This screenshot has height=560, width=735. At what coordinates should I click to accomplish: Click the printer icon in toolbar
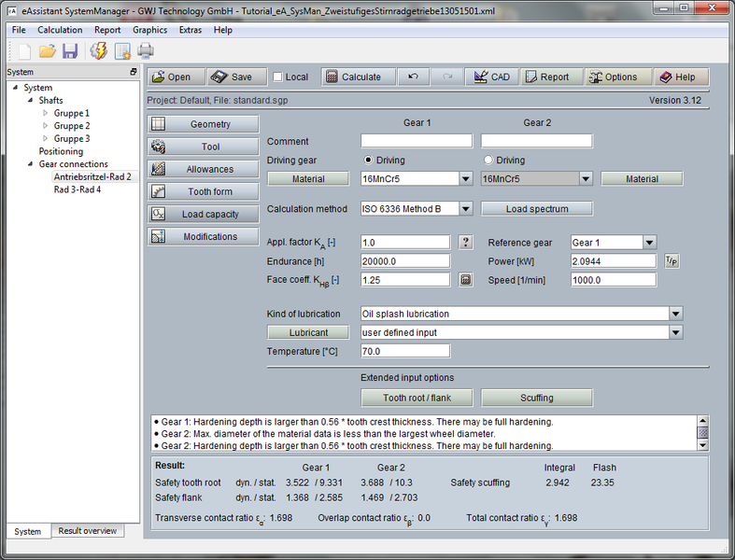click(146, 51)
